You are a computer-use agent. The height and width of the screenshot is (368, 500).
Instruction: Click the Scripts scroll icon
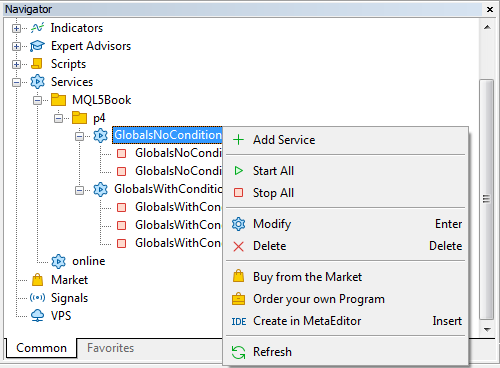37,64
